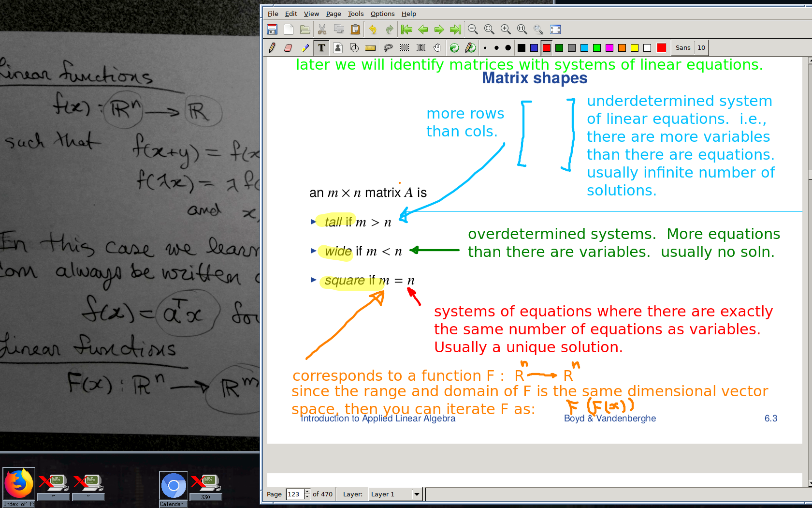Open the Options menu

click(x=382, y=14)
